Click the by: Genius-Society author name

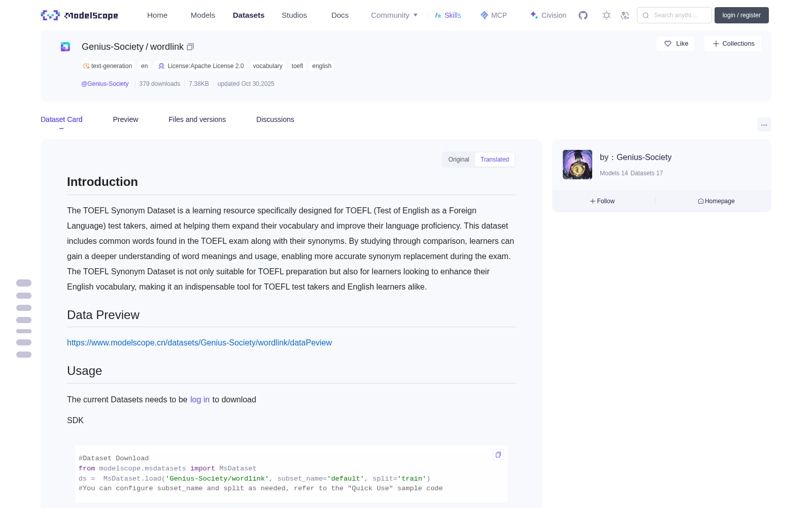click(x=635, y=157)
